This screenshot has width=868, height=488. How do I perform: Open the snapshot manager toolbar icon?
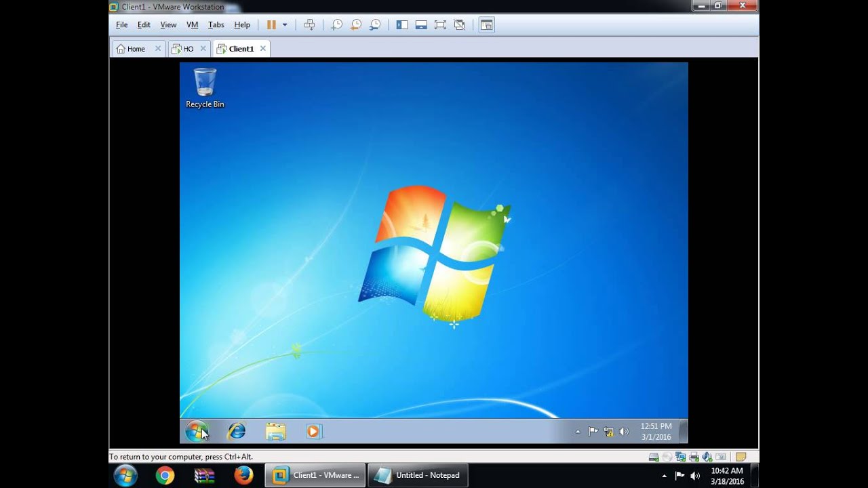coord(374,24)
